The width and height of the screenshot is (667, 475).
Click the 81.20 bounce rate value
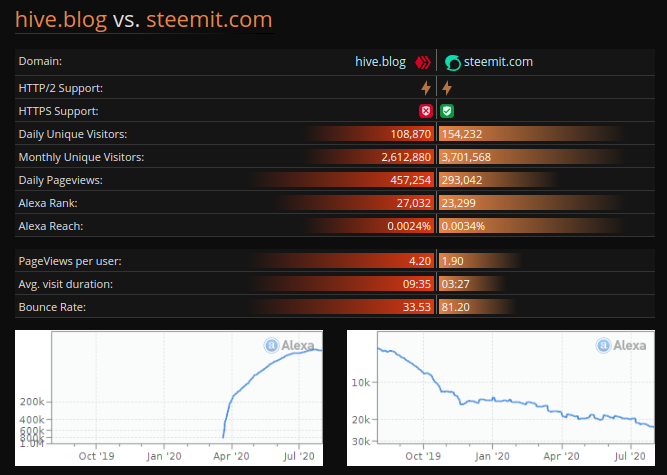point(456,307)
